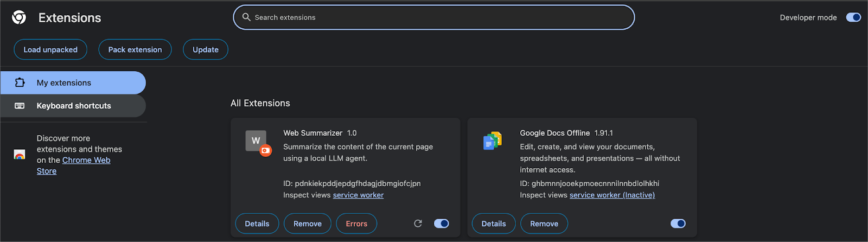Reload the Web Summarizer extension
Image resolution: width=868 pixels, height=242 pixels.
418,224
